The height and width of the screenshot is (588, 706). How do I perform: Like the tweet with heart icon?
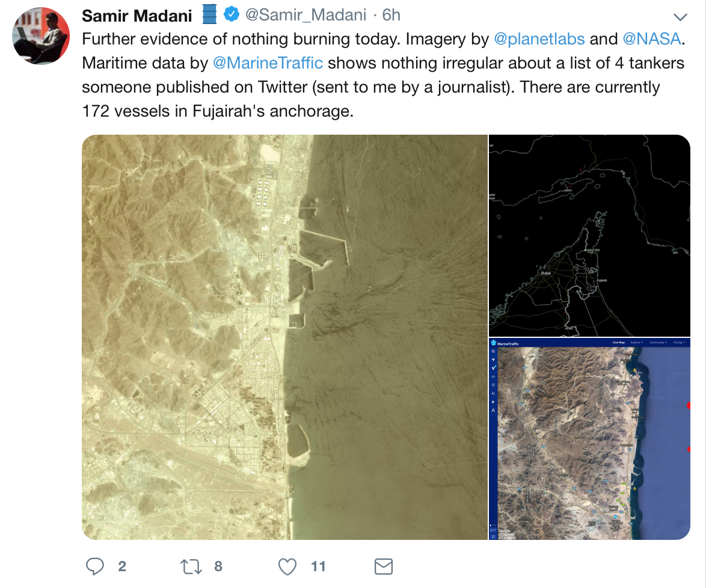click(x=287, y=566)
